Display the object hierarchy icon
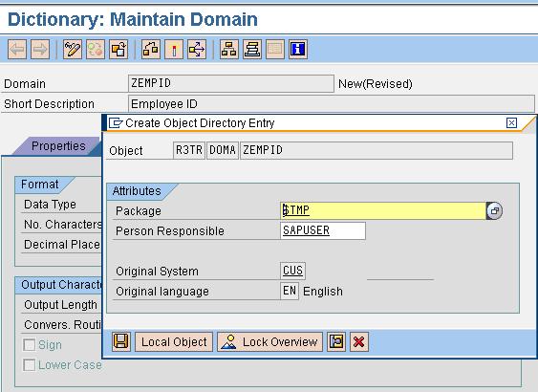This screenshot has height=392, width=538. click(x=229, y=50)
